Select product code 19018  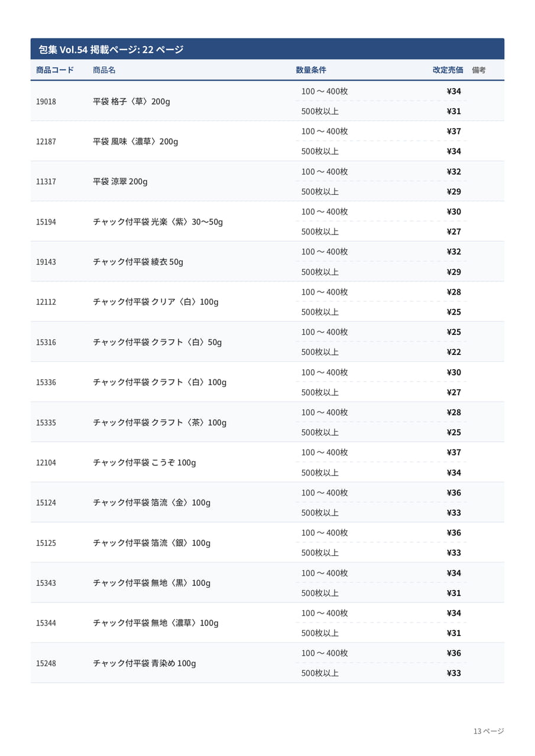point(46,102)
